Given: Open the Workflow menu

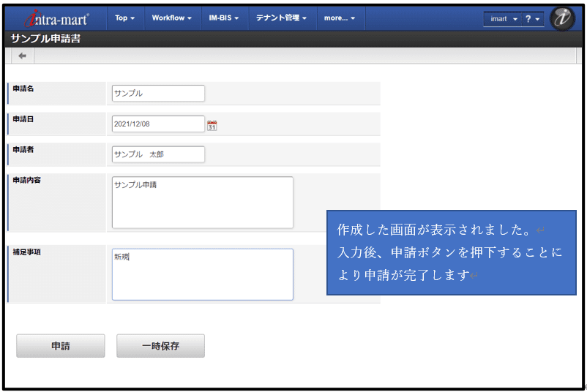Looking at the screenshot, I should pyautogui.click(x=171, y=18).
